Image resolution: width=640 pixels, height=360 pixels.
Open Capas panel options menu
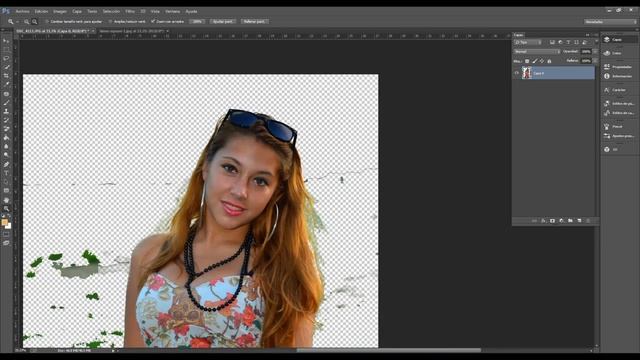point(595,35)
